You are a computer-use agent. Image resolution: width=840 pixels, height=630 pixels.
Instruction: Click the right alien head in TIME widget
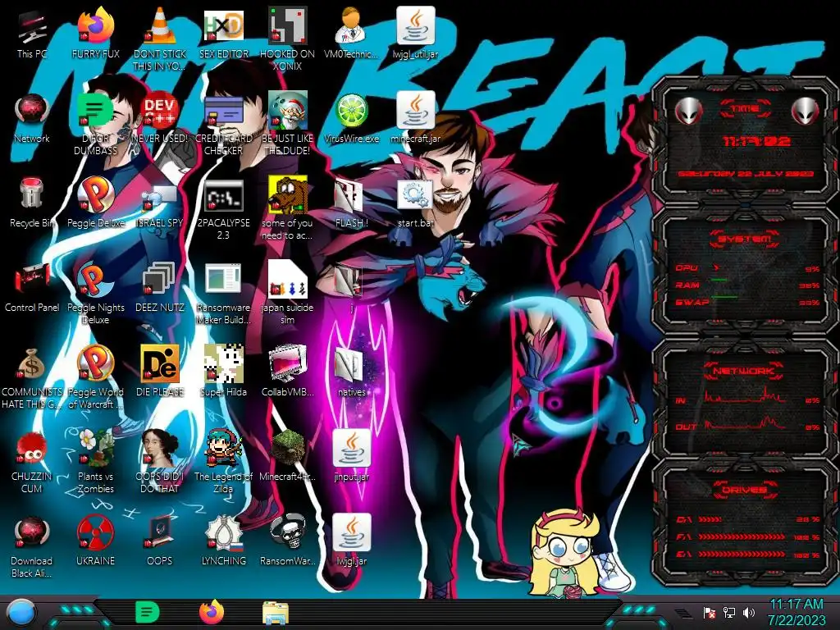pos(806,112)
